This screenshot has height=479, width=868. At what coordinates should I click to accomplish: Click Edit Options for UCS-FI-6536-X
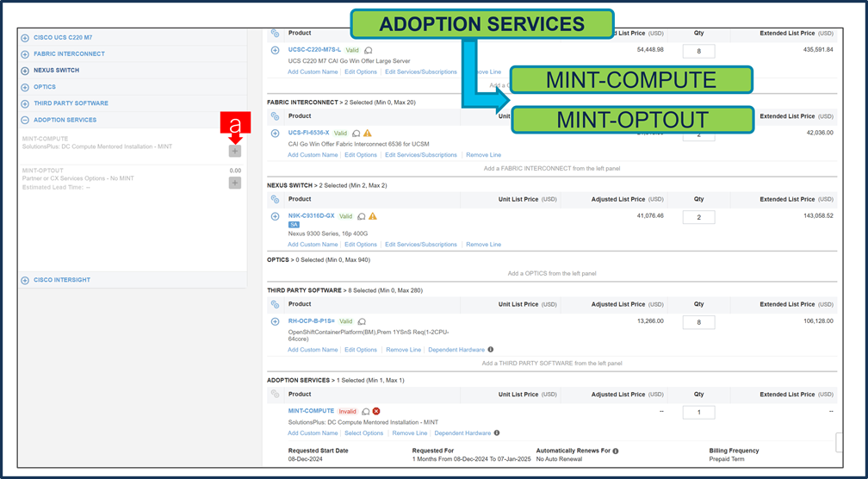[361, 155]
